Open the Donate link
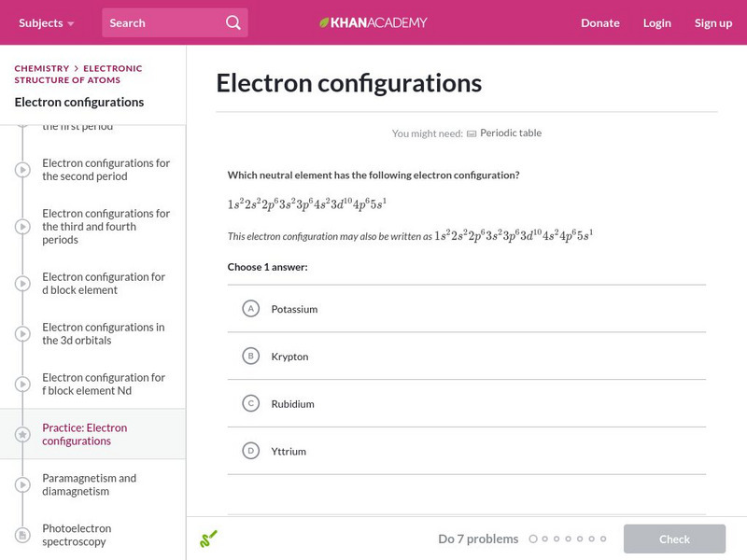The height and width of the screenshot is (560, 747). (599, 22)
